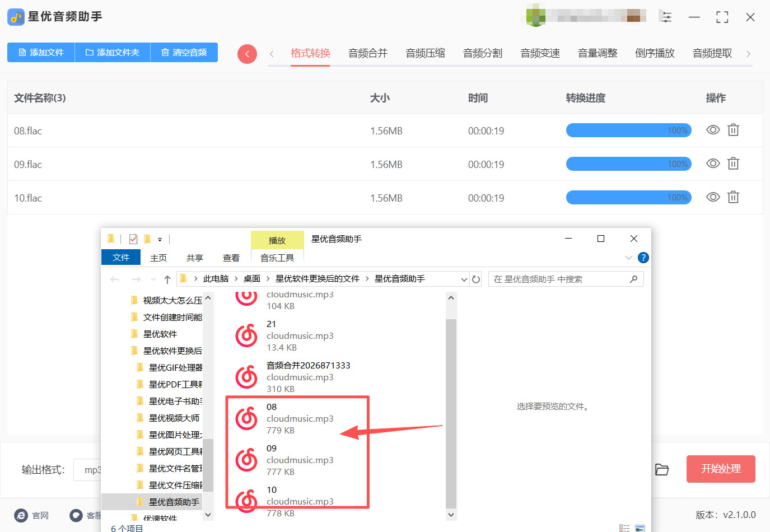The width and height of the screenshot is (770, 532).
Task: Go to more tabs with right chevron
Action: pyautogui.click(x=748, y=54)
